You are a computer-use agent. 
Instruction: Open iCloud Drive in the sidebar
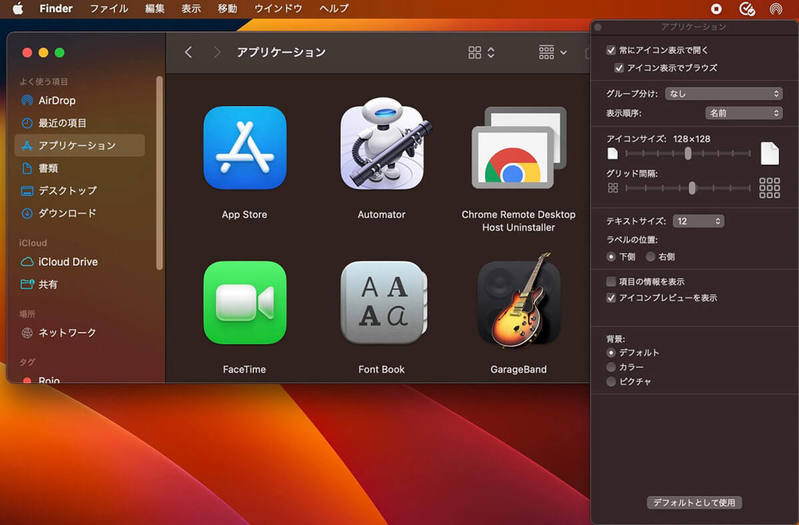(79, 261)
